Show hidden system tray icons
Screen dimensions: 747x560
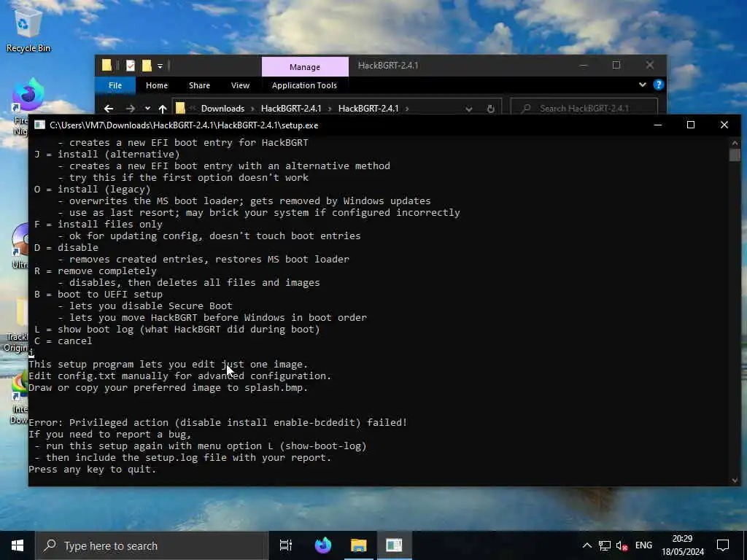point(587,545)
